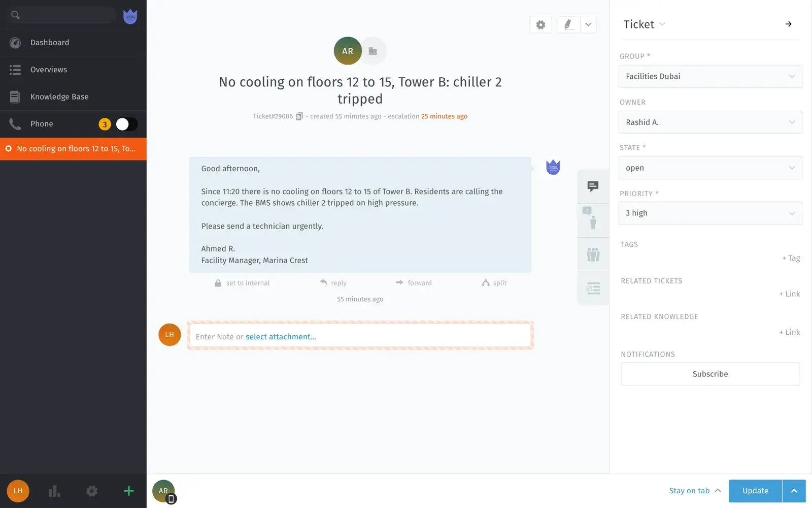Click the Phone handset icon
Viewport: 812px width, 508px height.
pos(15,124)
